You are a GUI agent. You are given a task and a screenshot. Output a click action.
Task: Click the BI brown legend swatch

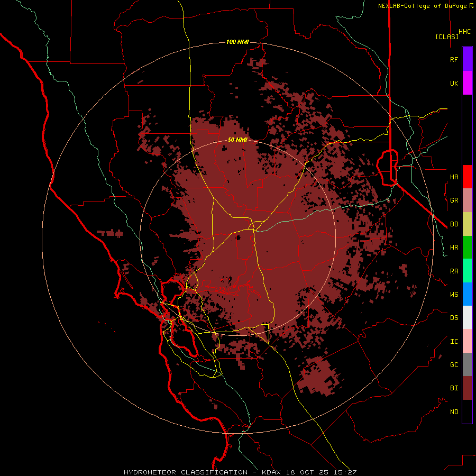[x=467, y=388]
